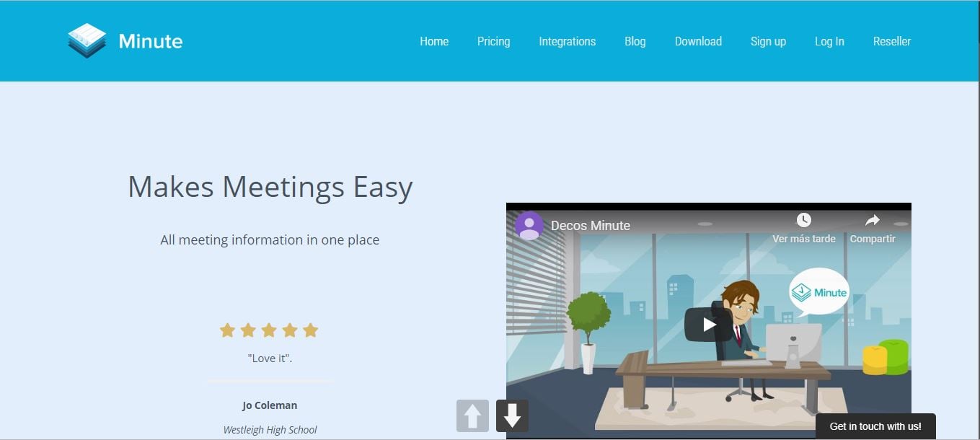The height and width of the screenshot is (440, 980).
Task: Open the Get in touch with us chat
Action: pos(875,426)
